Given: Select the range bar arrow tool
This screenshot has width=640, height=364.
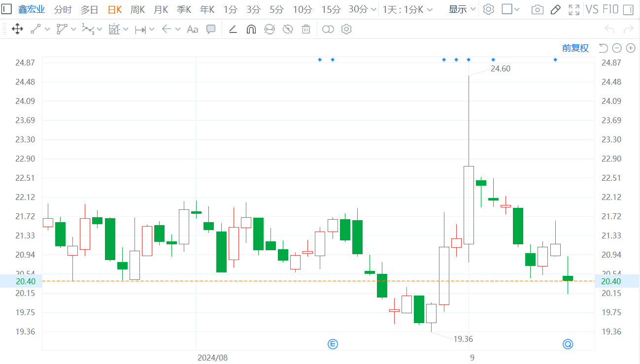Looking at the screenshot, I should pyautogui.click(x=140, y=30).
